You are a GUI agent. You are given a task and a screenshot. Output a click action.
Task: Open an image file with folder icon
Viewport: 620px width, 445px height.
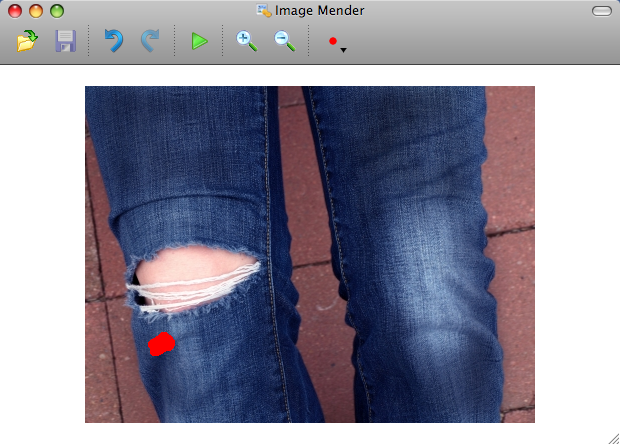click(x=27, y=41)
